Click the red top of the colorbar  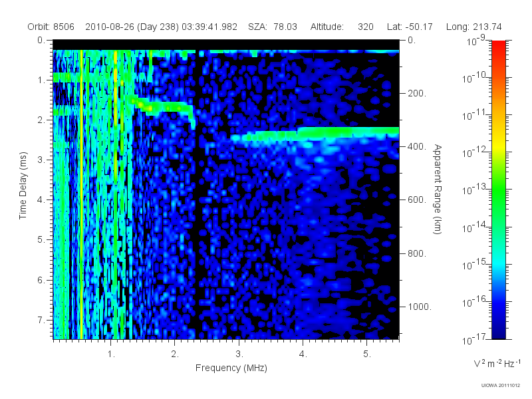(x=498, y=46)
